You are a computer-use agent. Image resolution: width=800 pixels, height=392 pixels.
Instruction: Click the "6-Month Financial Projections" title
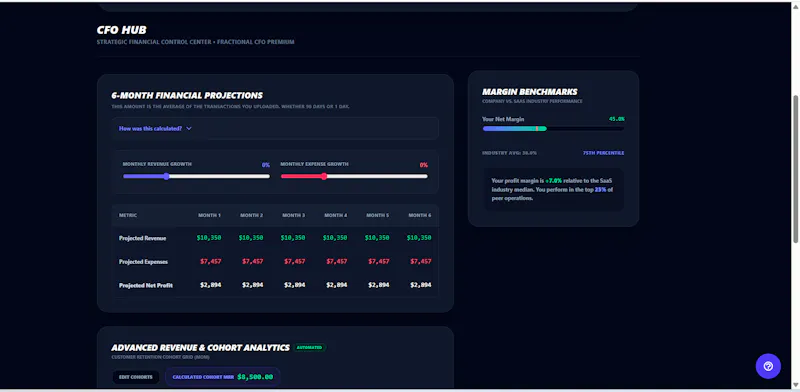(x=187, y=95)
